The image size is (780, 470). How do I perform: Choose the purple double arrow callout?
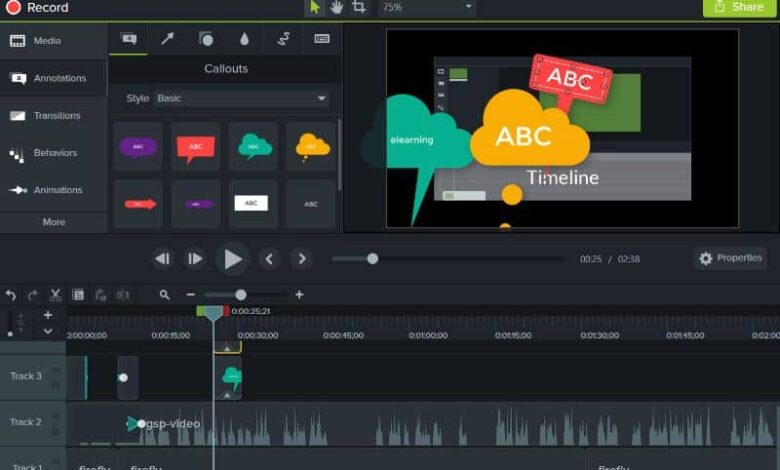click(195, 204)
